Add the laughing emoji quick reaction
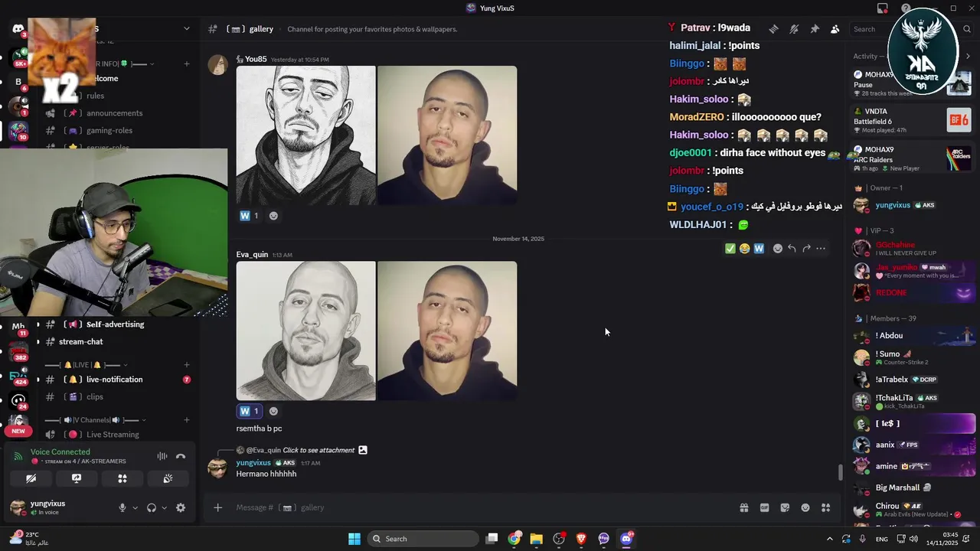980x551 pixels. click(x=744, y=248)
